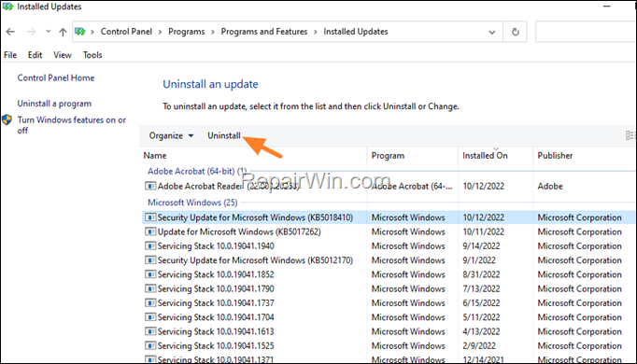Viewport: 637px width, 364px height.
Task: Click the Adobe publisher cell
Action: pos(550,186)
